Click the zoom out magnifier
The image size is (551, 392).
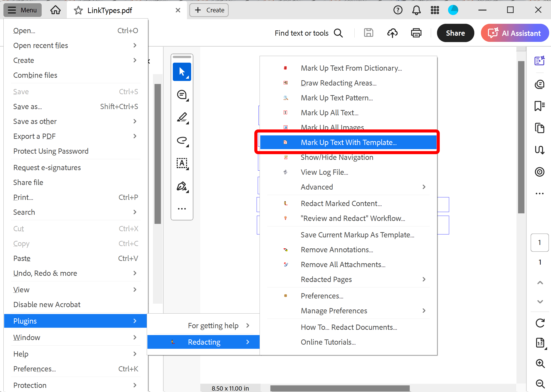pyautogui.click(x=540, y=384)
